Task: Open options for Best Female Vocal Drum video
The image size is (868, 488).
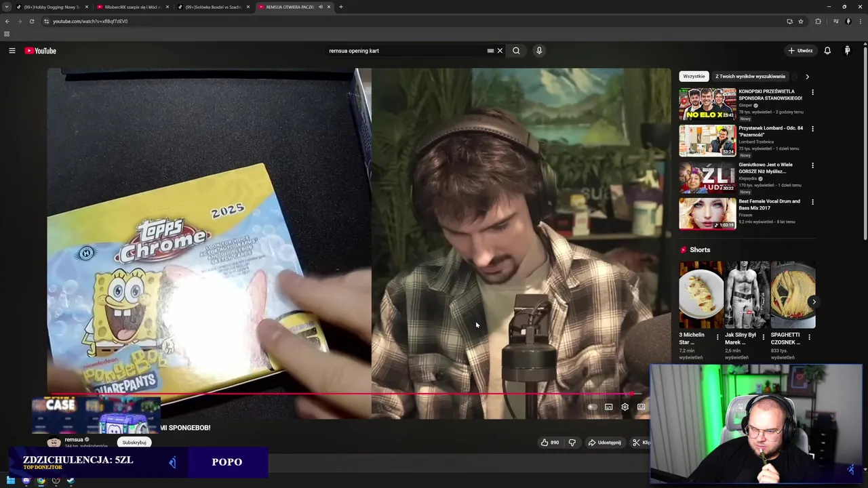Action: click(x=812, y=202)
